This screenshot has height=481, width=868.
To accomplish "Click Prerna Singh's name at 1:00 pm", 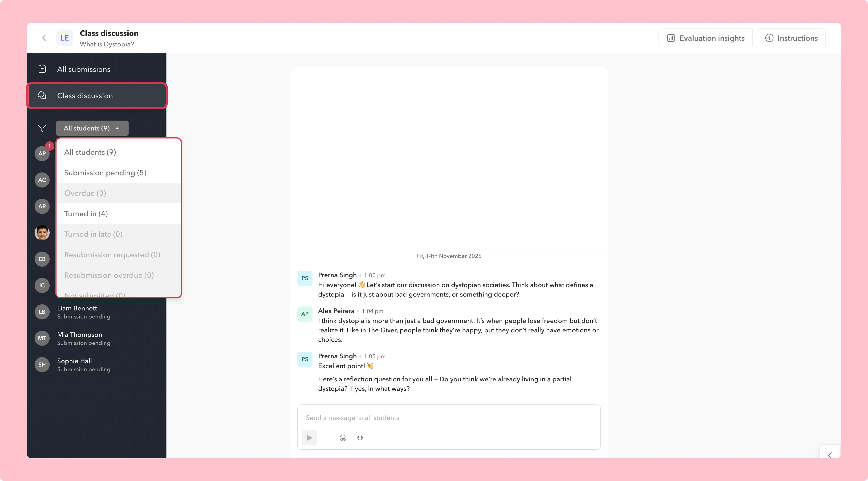I will tap(337, 275).
